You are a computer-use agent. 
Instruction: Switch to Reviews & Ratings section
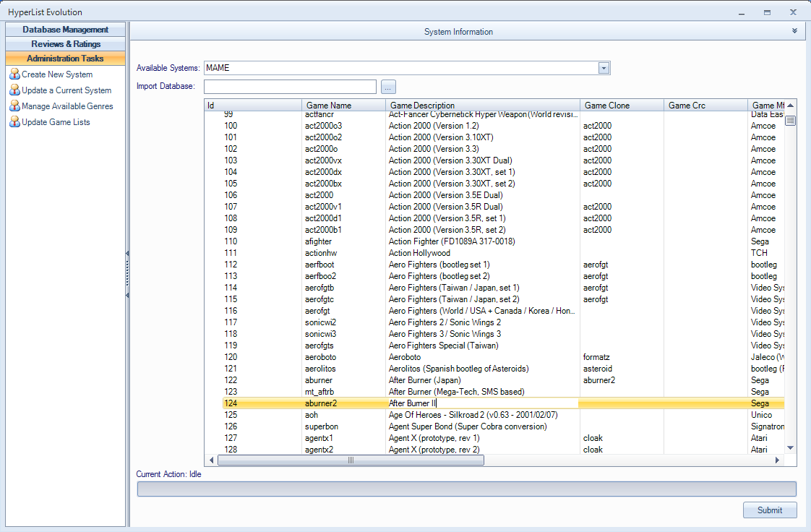coord(65,44)
